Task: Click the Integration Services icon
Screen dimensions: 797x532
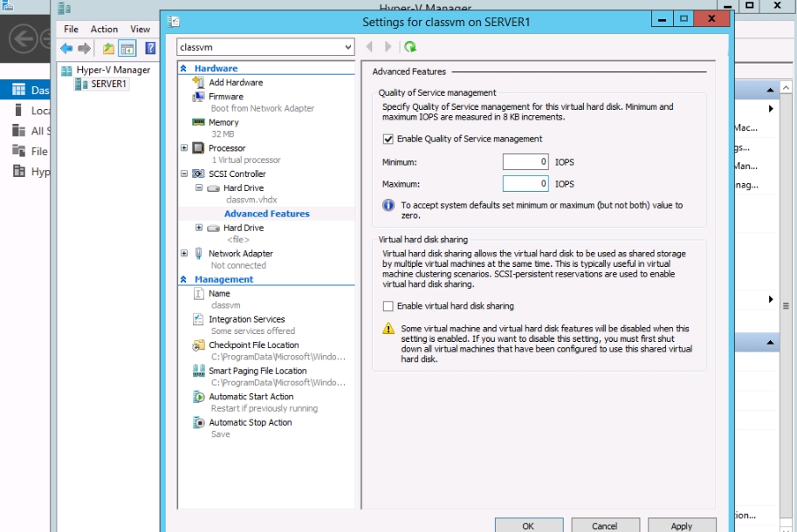Action: (x=198, y=320)
